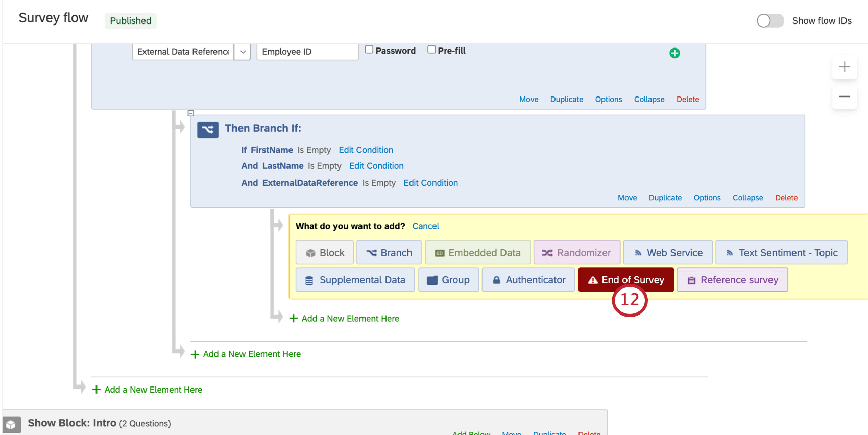Add an End of Survey element

pyautogui.click(x=626, y=280)
